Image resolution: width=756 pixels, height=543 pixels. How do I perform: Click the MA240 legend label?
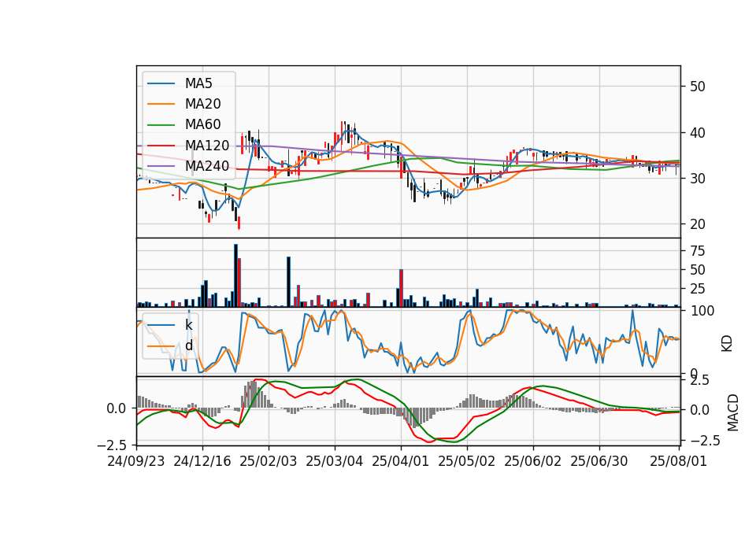click(207, 166)
